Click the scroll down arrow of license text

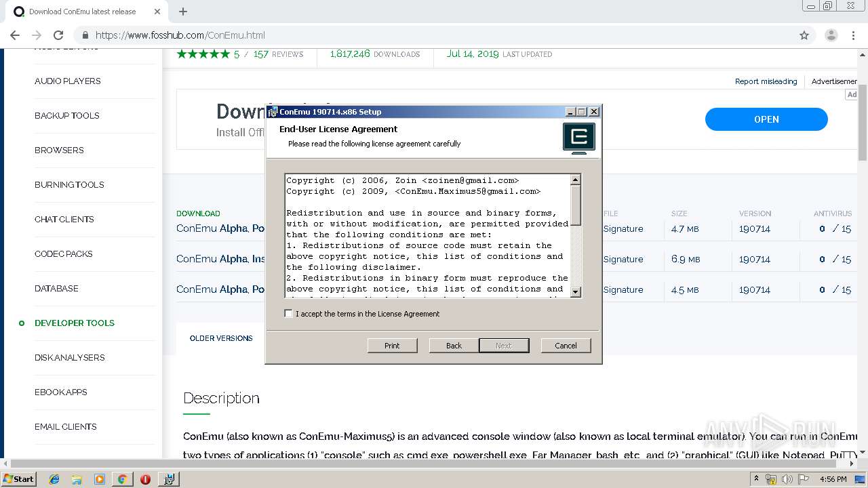coord(576,292)
